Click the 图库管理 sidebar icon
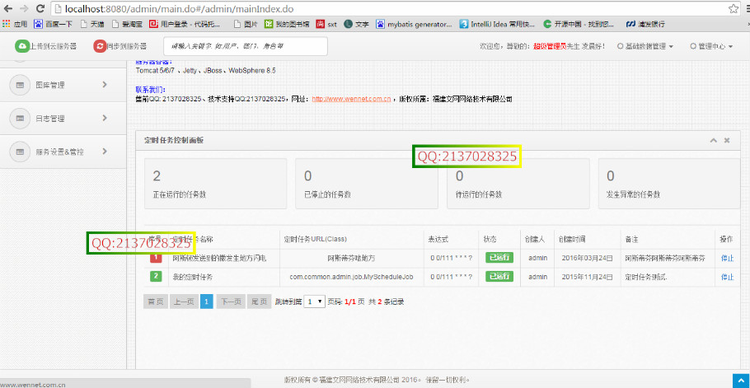 click(x=20, y=85)
